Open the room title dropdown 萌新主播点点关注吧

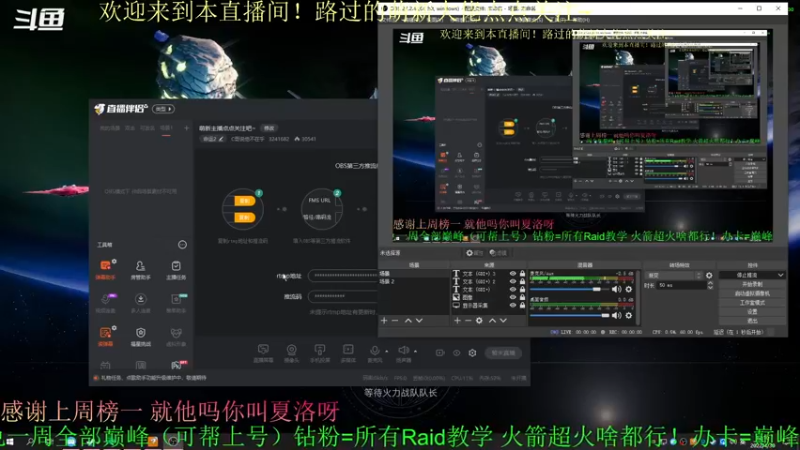(227, 128)
